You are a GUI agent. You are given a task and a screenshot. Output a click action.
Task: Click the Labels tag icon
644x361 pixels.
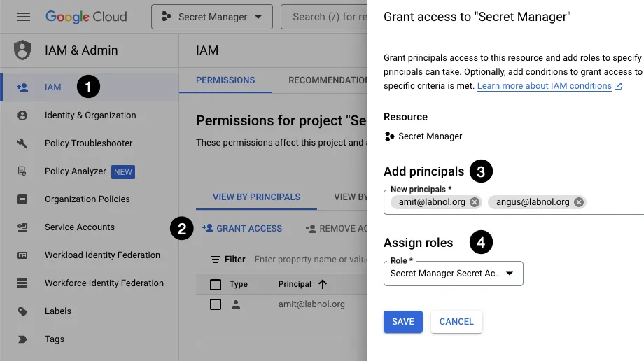tap(22, 311)
